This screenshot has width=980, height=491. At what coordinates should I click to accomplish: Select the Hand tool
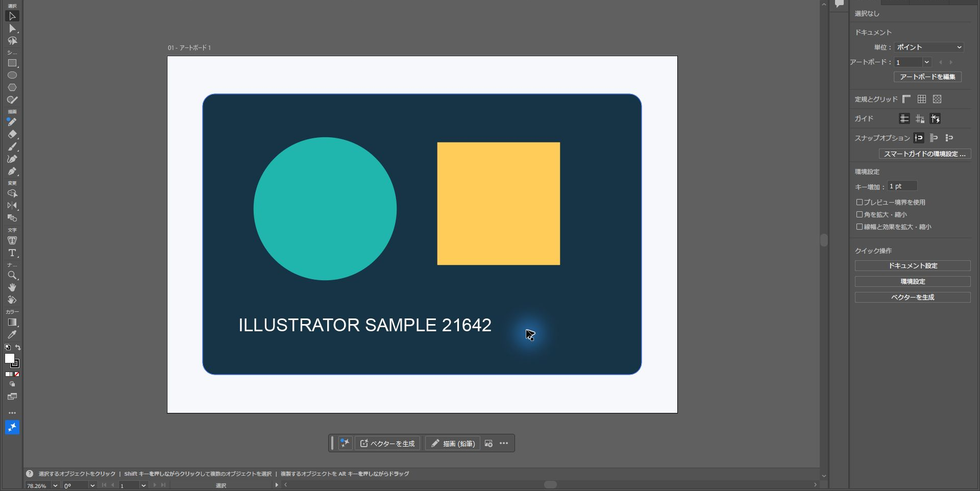(x=12, y=288)
